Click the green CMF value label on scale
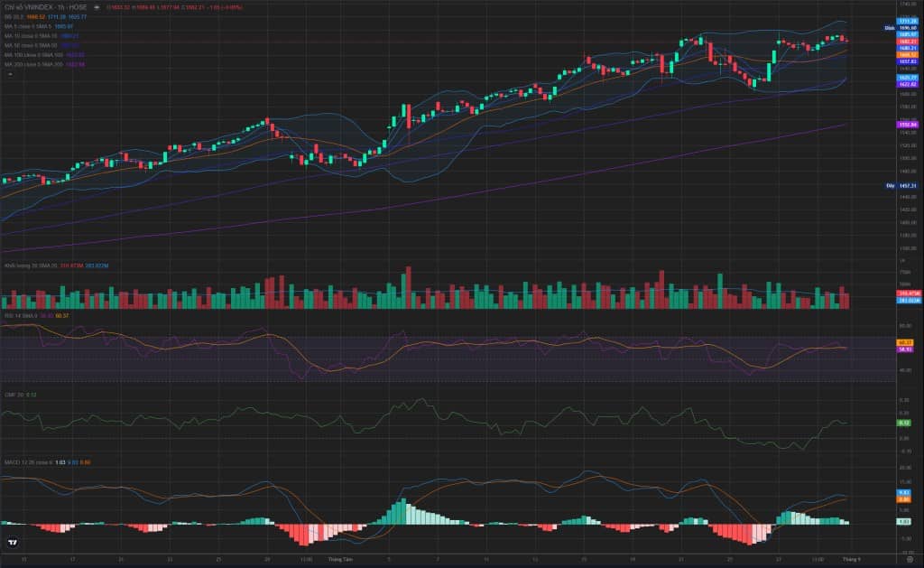 904,423
